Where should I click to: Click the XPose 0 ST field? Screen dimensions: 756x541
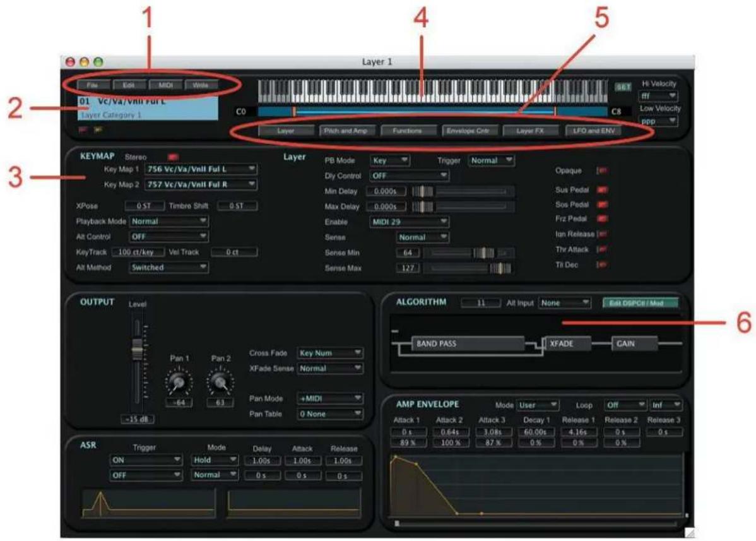(144, 206)
